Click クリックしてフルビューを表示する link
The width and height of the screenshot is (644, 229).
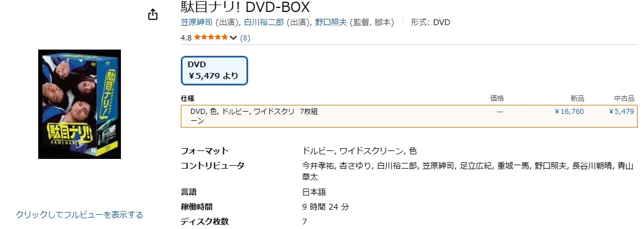coord(79,215)
